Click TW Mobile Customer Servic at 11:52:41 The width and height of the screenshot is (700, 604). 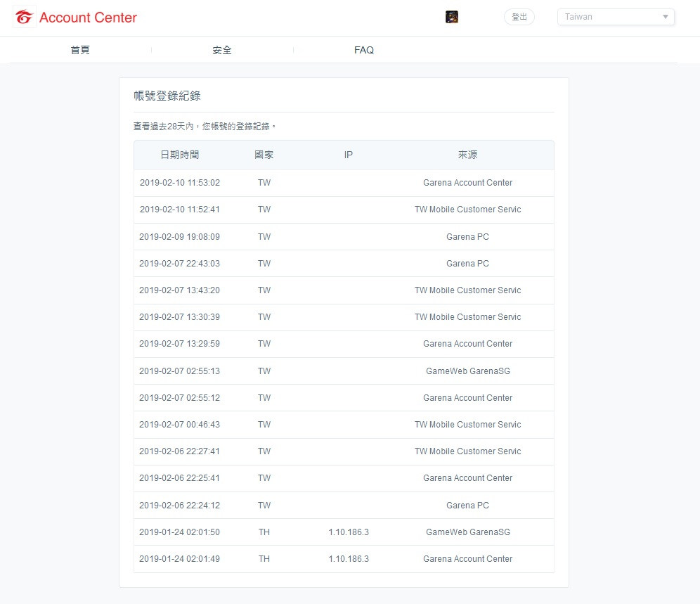click(x=467, y=210)
